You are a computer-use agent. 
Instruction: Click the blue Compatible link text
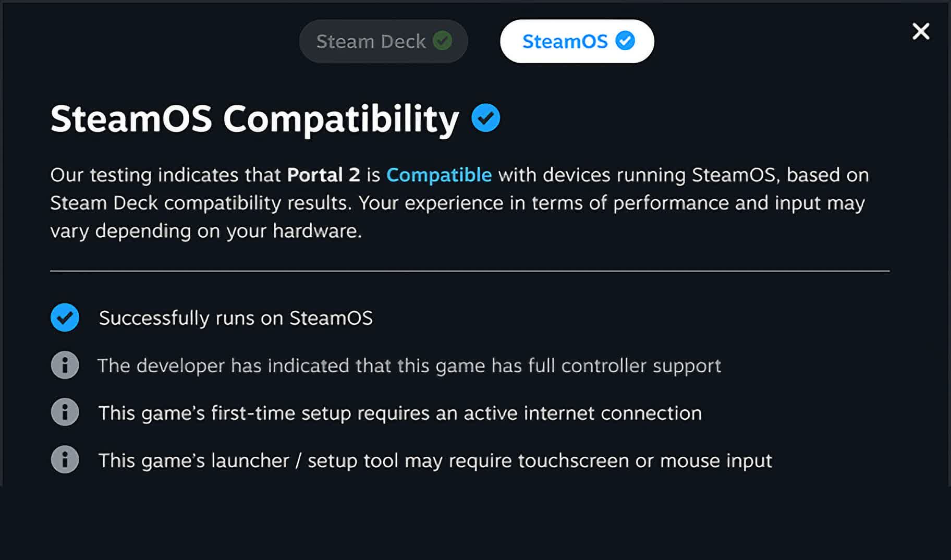pyautogui.click(x=438, y=175)
